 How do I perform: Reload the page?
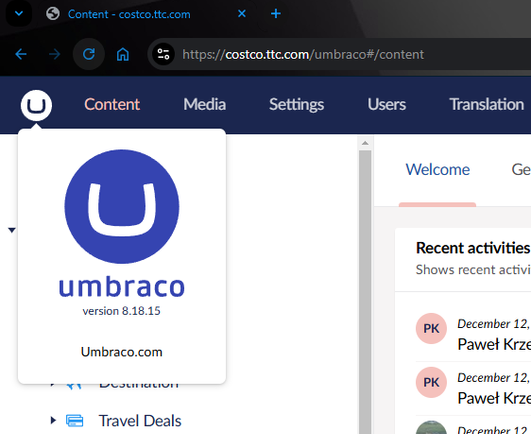click(x=89, y=54)
